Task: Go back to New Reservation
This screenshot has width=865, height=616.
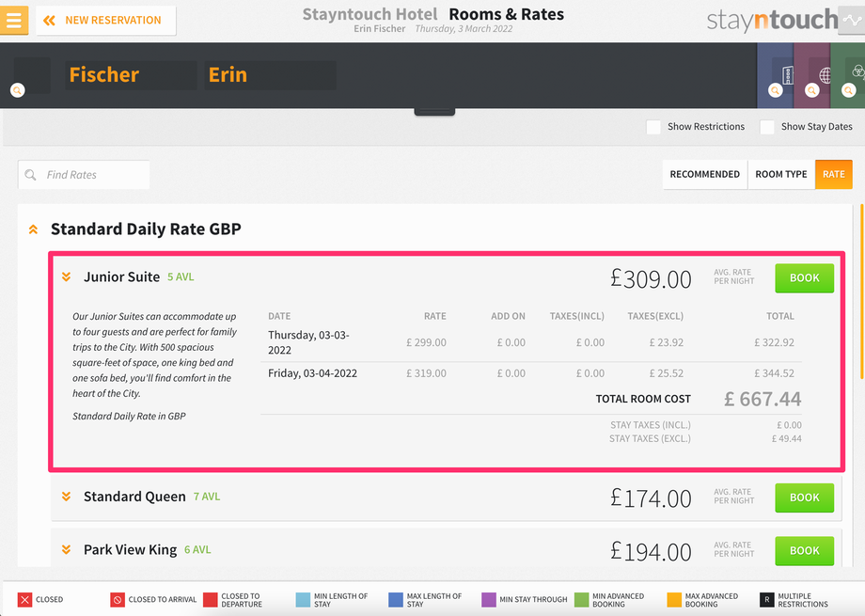Action: click(x=106, y=21)
